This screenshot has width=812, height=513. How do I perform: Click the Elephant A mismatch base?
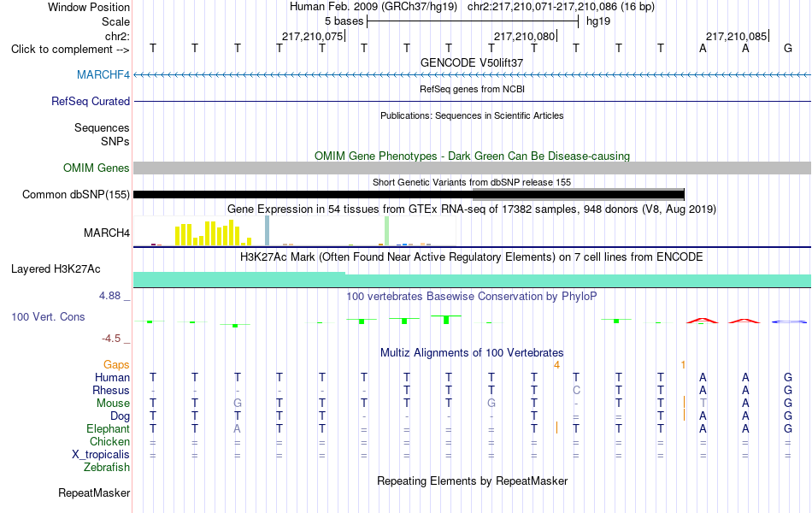237,429
